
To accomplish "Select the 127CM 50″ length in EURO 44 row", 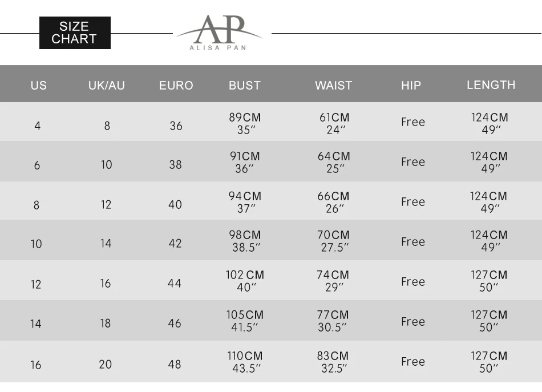I will (x=489, y=281).
